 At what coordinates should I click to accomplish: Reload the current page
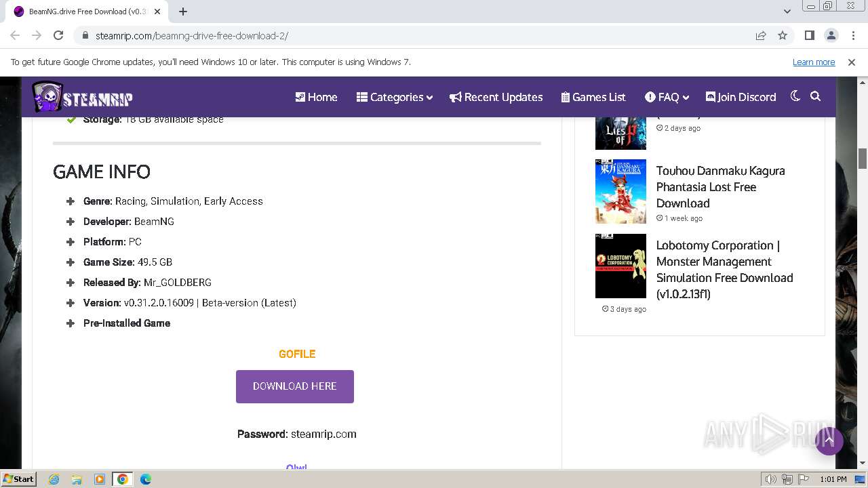tap(58, 35)
